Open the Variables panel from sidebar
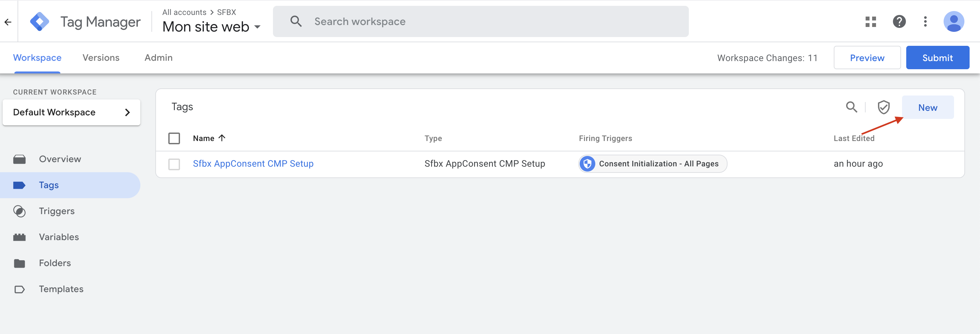The width and height of the screenshot is (980, 334). [19, 237]
